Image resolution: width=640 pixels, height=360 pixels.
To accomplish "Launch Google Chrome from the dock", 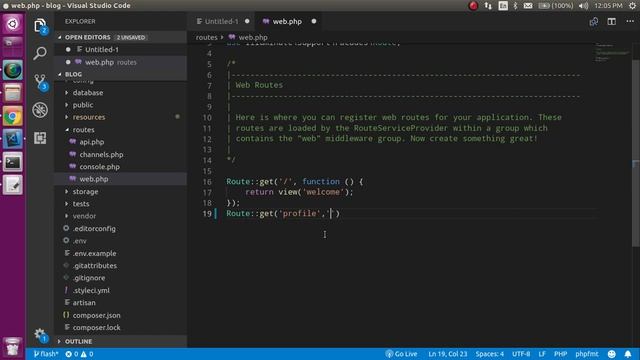I will coord(13,117).
